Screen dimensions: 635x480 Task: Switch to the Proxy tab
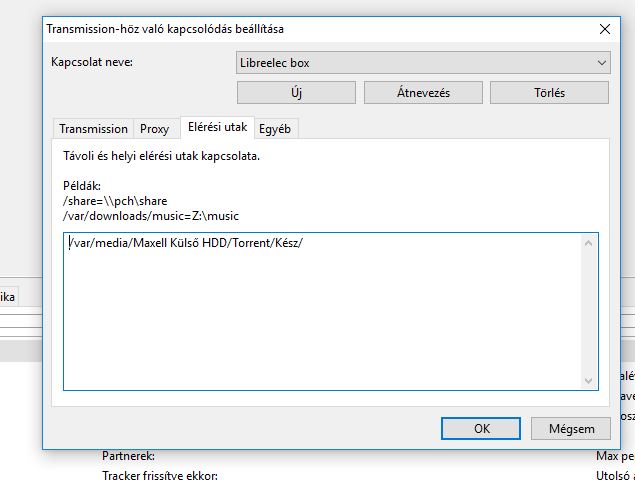pos(154,129)
